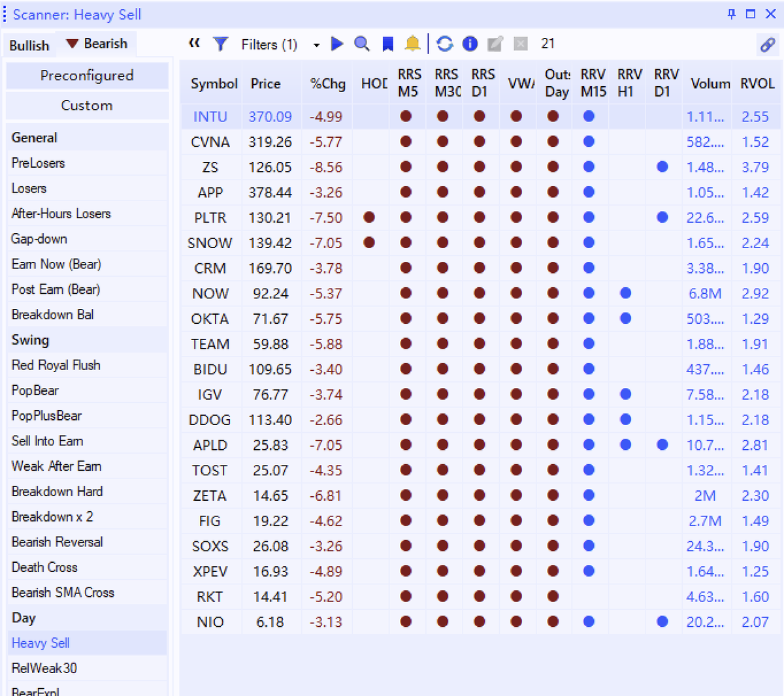Viewport: 784px width, 696px height.
Task: Open the Sell Into Earn scan
Action: tap(87, 441)
